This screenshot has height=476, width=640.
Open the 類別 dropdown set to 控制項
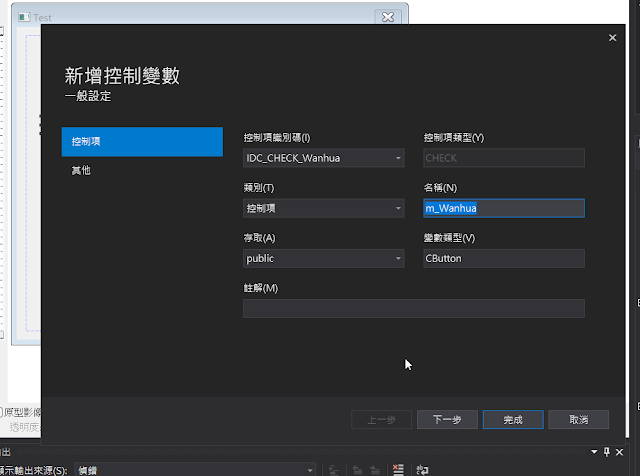pos(323,208)
